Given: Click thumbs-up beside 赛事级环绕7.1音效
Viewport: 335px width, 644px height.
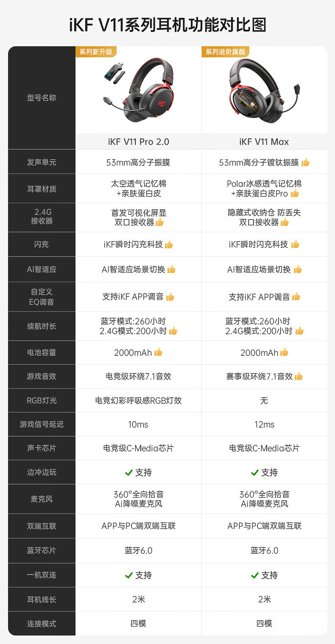Looking at the screenshot, I should 299,376.
